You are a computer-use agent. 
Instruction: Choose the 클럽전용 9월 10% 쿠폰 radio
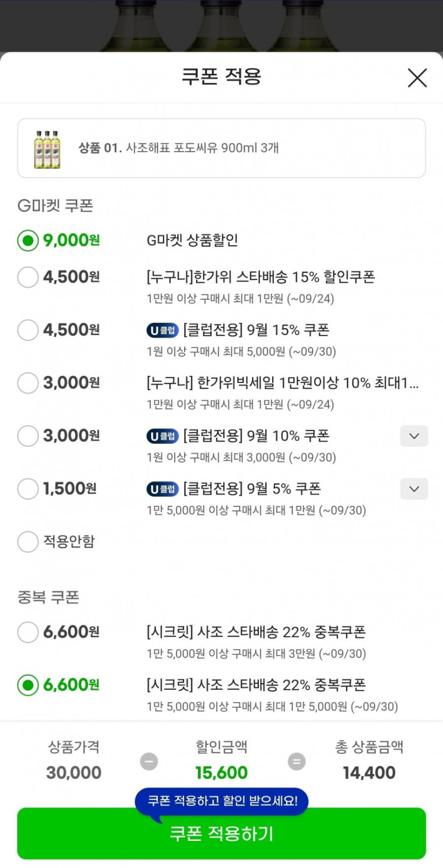[x=28, y=436]
